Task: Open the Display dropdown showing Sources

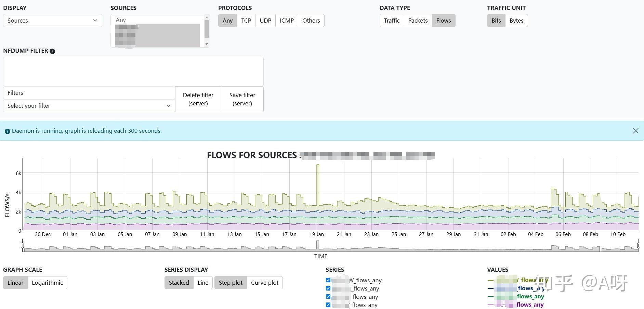Action: pos(53,21)
